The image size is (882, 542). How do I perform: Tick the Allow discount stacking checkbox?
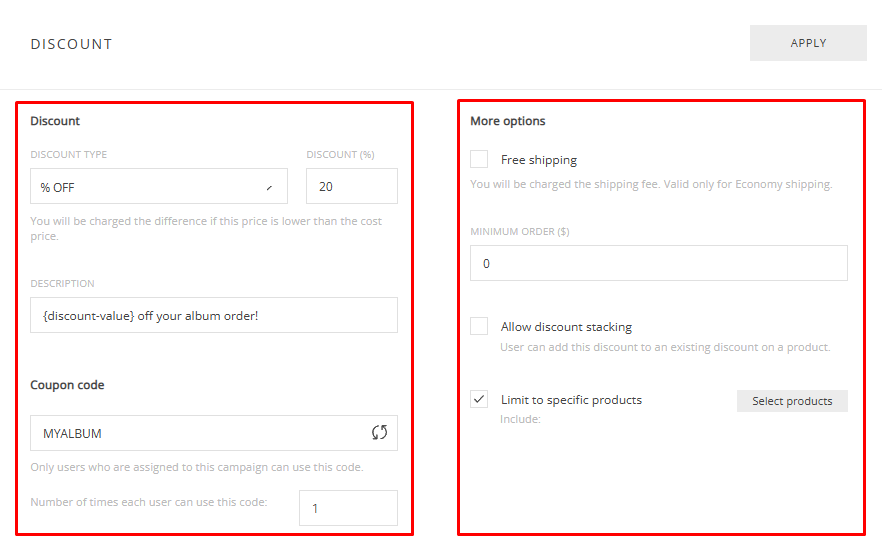(x=479, y=326)
